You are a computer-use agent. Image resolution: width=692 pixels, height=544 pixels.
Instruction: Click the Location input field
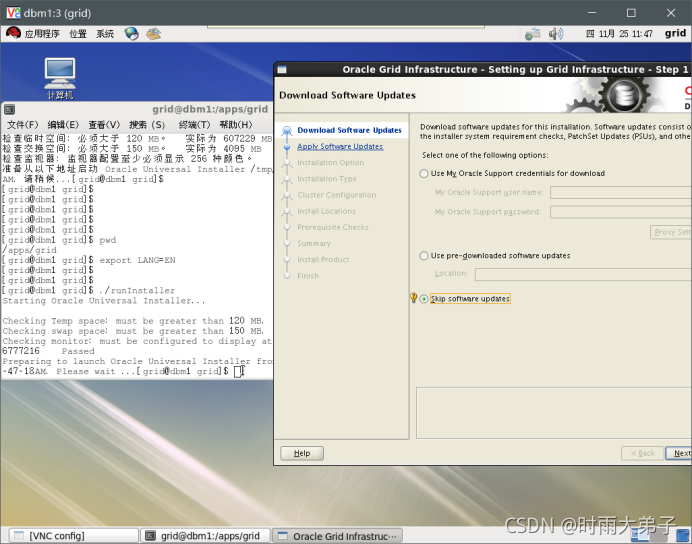pos(583,274)
